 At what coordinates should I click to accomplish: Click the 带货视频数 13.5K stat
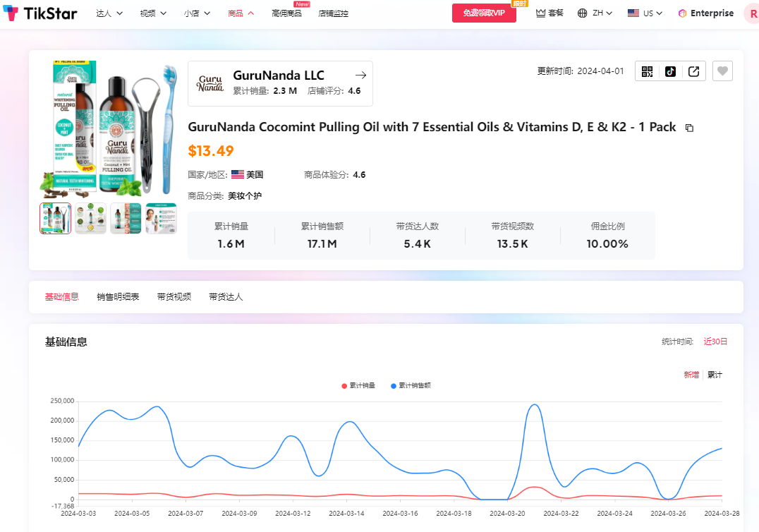tap(513, 235)
